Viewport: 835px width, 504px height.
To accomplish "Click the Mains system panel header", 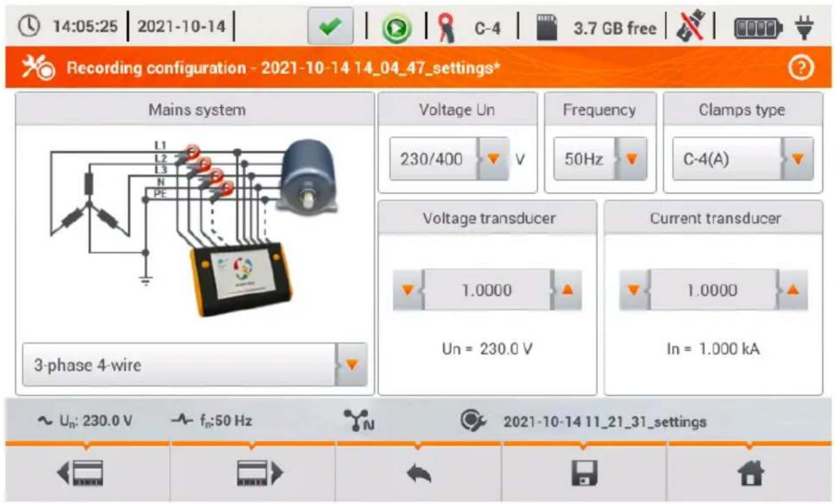I will [x=194, y=110].
